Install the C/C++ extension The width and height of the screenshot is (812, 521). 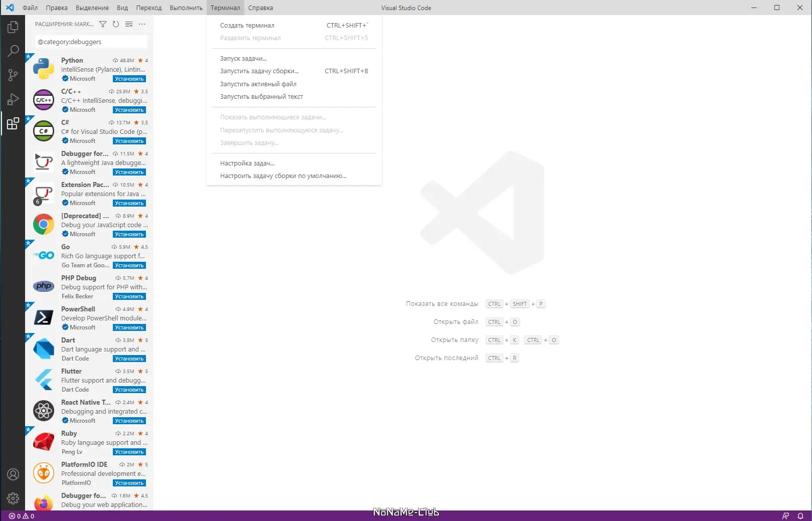click(x=129, y=110)
